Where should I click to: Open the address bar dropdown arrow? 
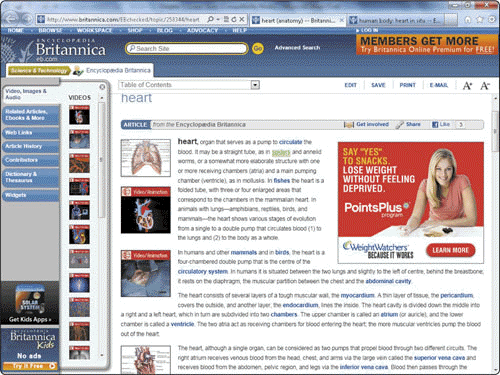218,20
